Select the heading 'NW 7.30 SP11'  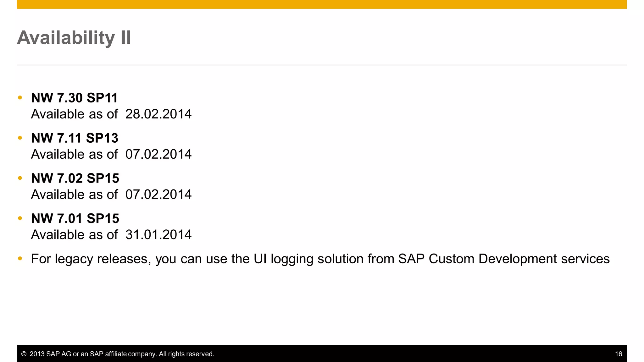point(75,98)
